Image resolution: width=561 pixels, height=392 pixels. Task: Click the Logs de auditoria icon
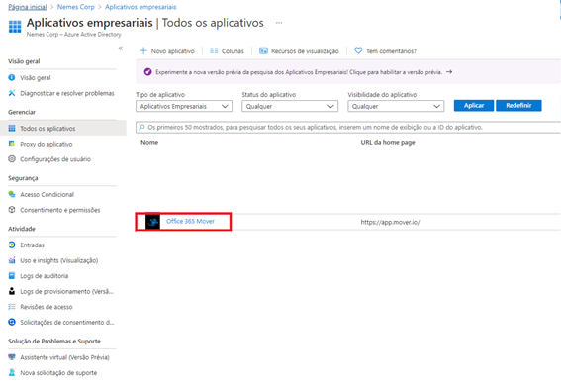pyautogui.click(x=12, y=275)
